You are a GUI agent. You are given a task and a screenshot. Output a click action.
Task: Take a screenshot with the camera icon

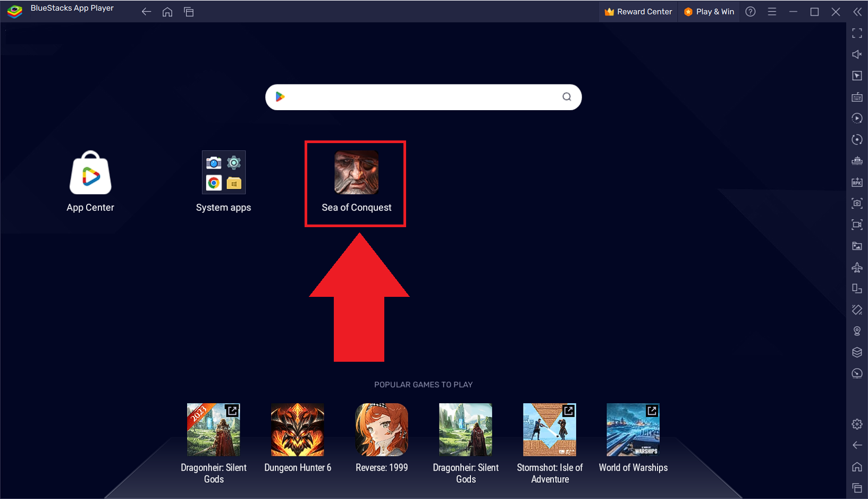(x=857, y=203)
